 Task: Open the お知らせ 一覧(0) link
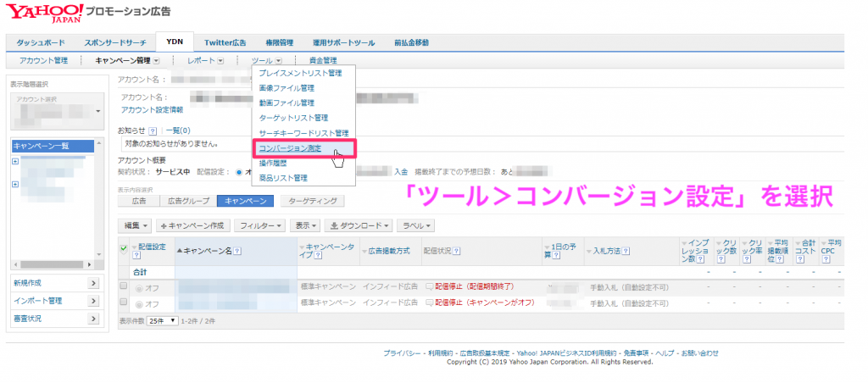178,130
